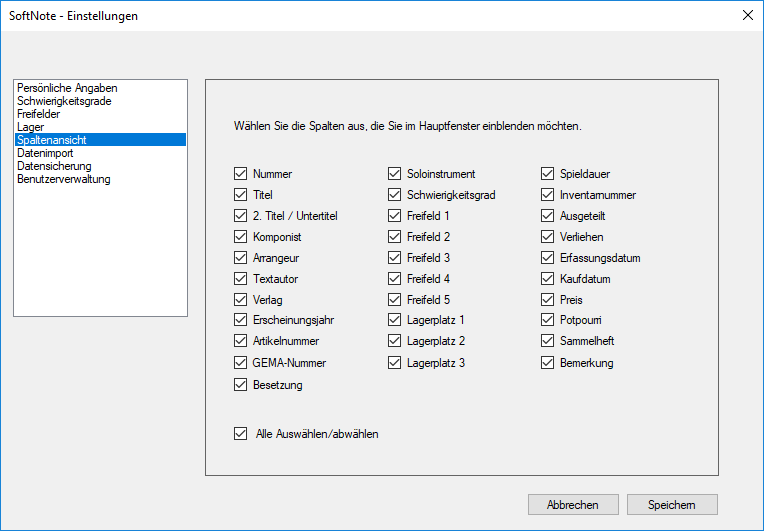The width and height of the screenshot is (764, 531).
Task: Toggle the Spieldauer checkbox
Action: [x=548, y=174]
